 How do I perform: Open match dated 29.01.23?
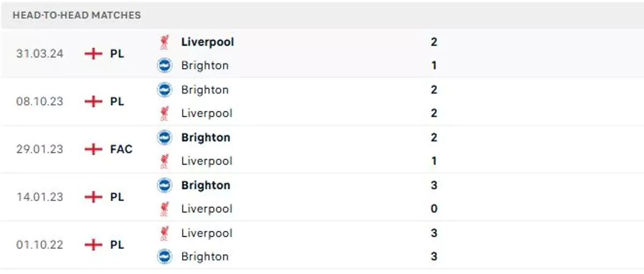pos(39,149)
